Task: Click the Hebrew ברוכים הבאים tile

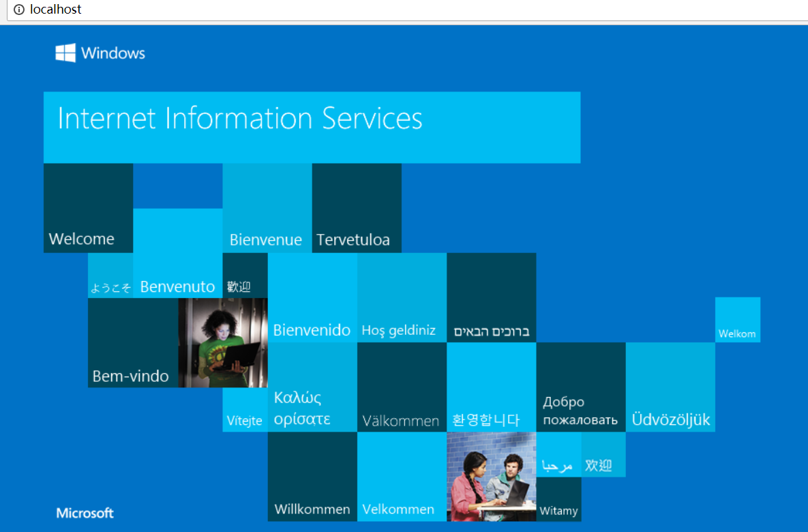Action: [492, 297]
